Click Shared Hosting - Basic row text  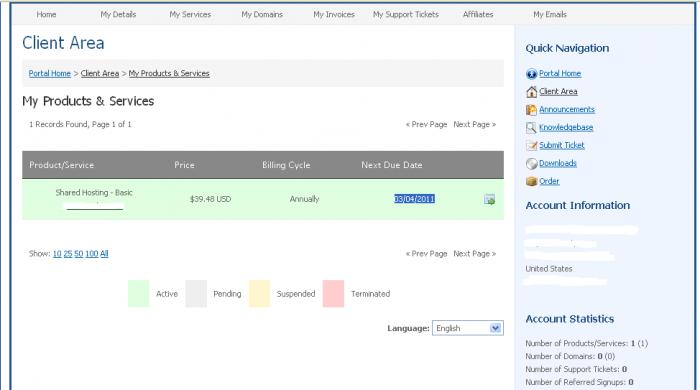(x=94, y=192)
